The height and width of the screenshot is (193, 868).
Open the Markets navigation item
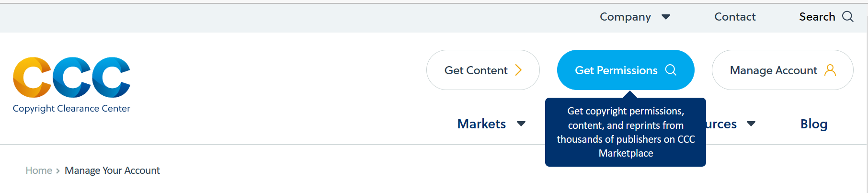pos(481,124)
